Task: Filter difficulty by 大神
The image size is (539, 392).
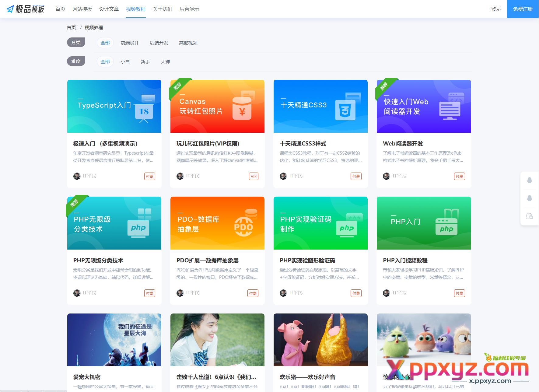Action: pyautogui.click(x=165, y=61)
